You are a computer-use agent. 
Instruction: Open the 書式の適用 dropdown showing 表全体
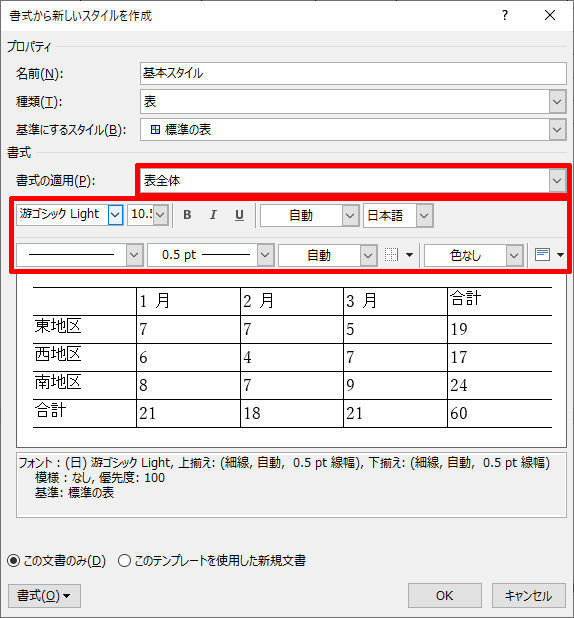(353, 181)
